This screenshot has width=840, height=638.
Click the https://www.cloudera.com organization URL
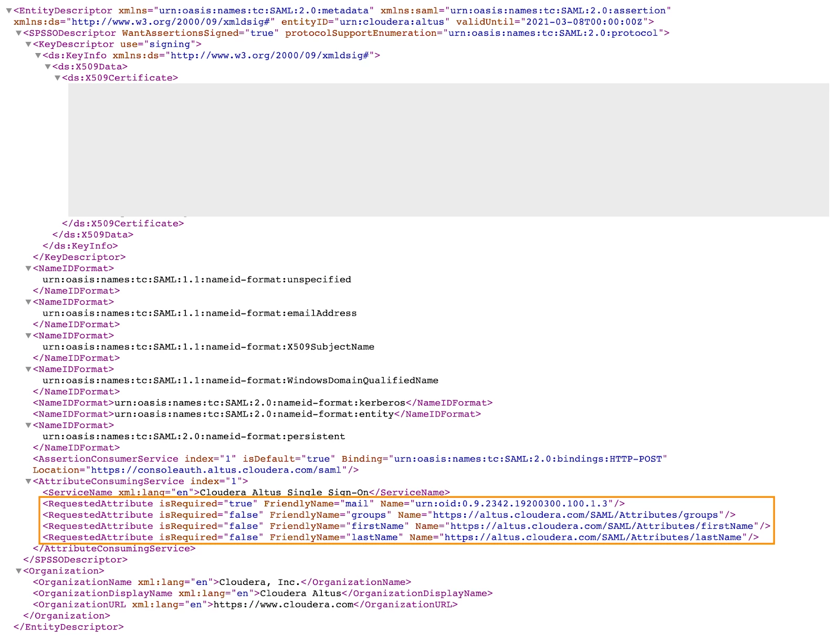coord(283,604)
